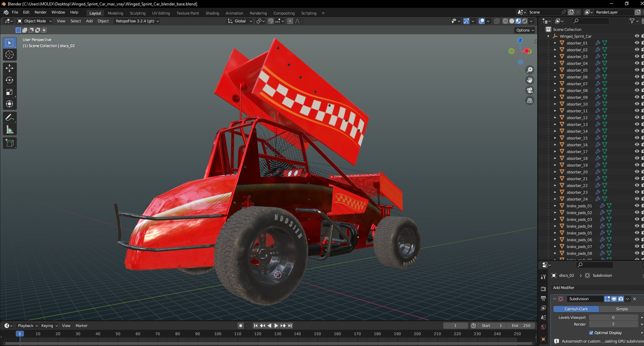Click the outliner filter funnel icon
The width and height of the screenshot is (644, 346).
pos(632,21)
